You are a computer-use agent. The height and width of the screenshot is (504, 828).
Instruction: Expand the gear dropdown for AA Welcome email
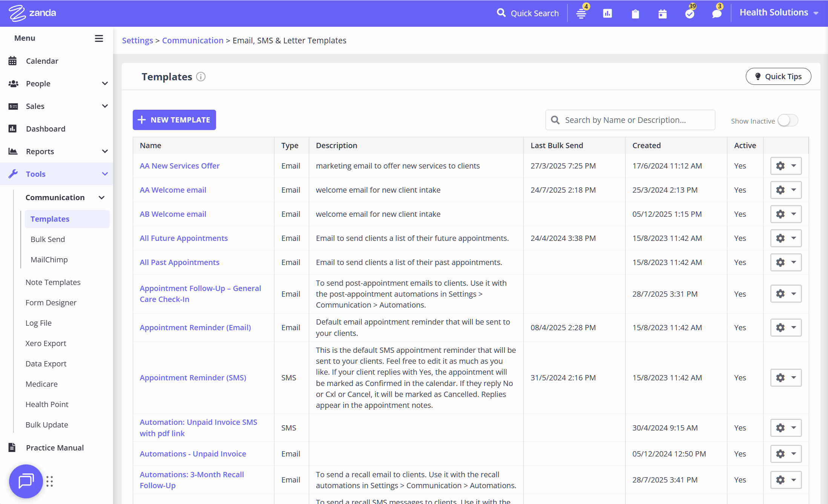(x=793, y=190)
